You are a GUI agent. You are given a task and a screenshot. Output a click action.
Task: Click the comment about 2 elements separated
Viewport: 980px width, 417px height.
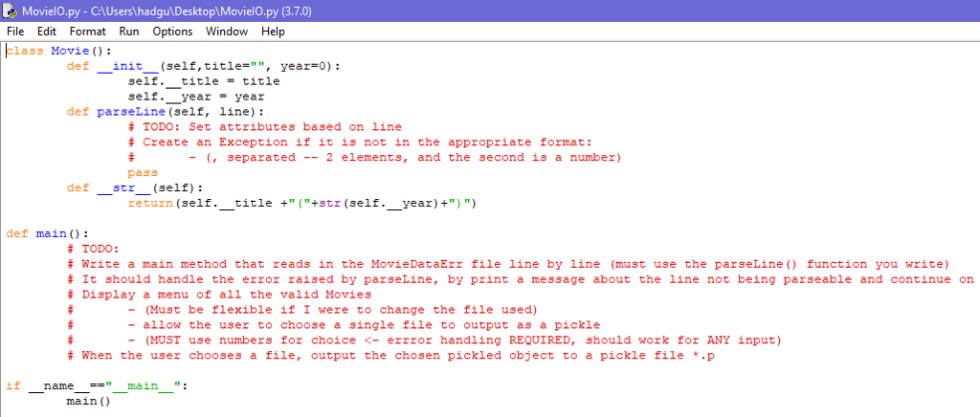(x=375, y=157)
